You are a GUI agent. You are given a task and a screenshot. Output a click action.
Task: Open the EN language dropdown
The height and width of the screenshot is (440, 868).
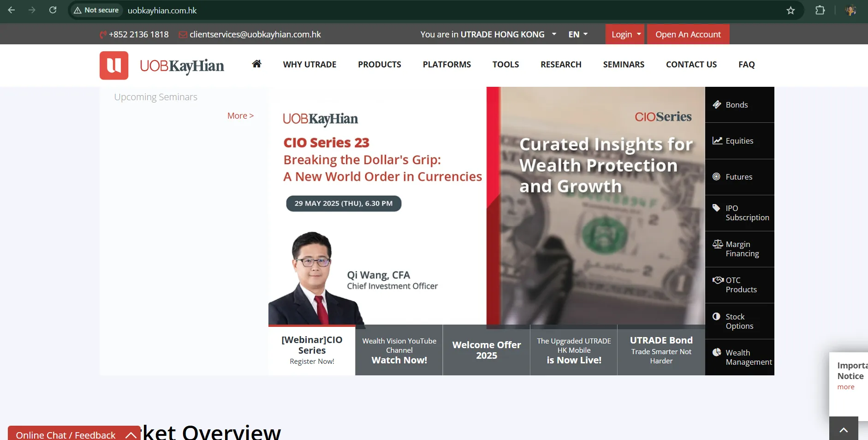[x=578, y=35]
